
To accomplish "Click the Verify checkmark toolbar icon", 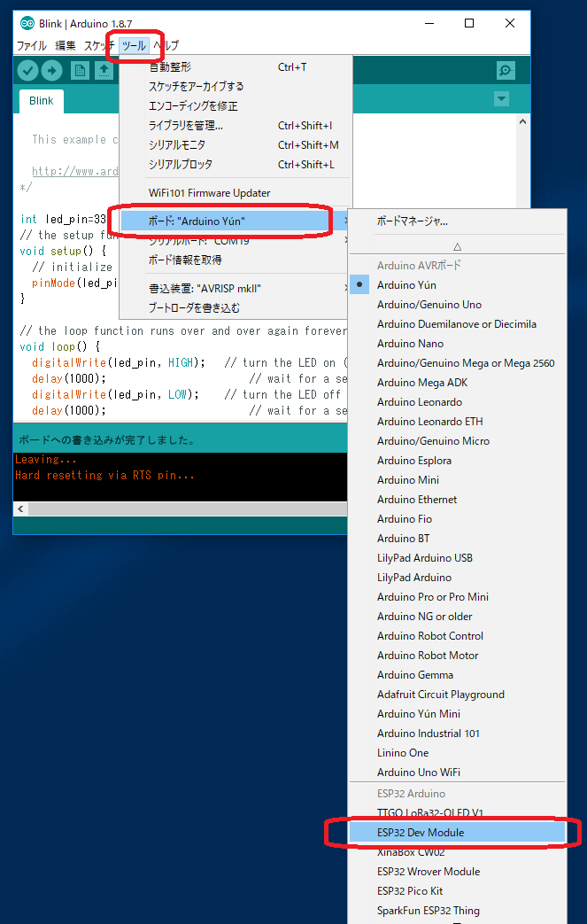I will coord(27,71).
